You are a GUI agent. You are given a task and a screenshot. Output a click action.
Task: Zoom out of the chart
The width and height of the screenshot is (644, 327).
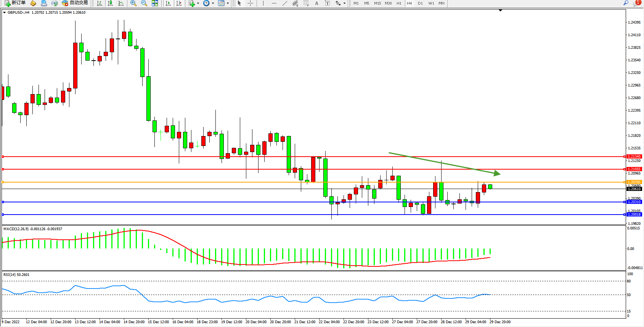click(x=144, y=3)
